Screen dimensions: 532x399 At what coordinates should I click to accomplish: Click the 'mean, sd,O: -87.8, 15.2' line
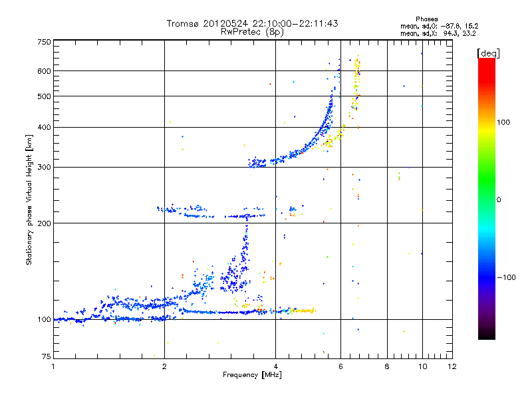(x=440, y=26)
